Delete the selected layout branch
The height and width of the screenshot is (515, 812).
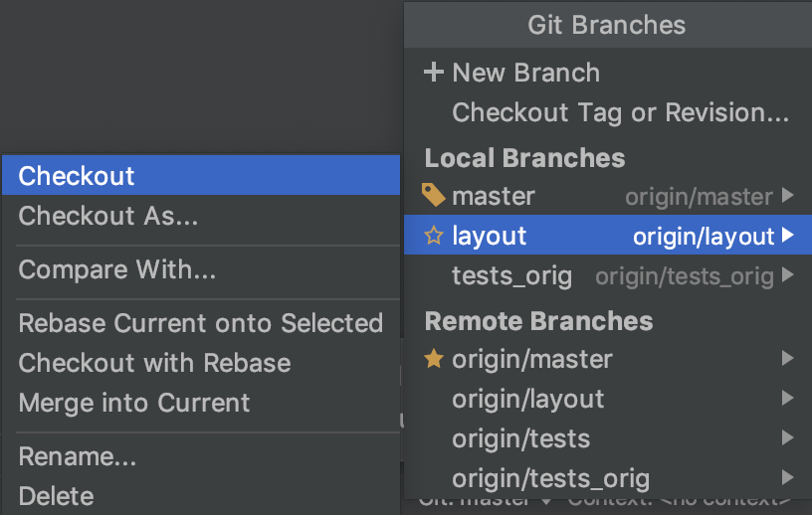[x=56, y=495]
